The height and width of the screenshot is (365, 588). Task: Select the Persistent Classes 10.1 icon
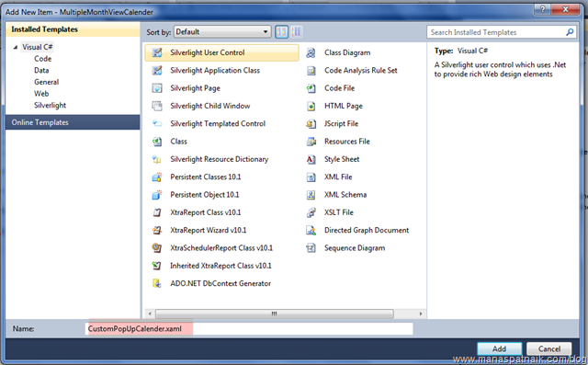(157, 177)
